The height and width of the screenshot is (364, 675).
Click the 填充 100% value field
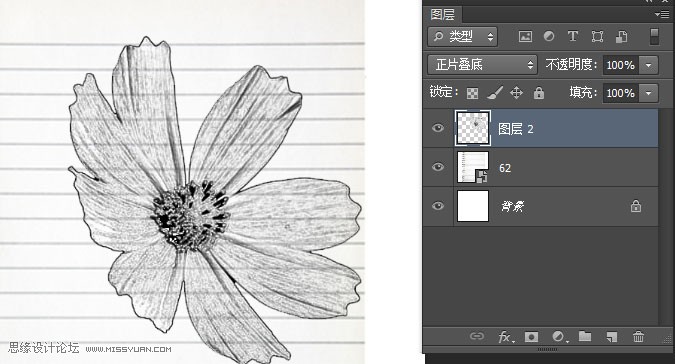coord(621,93)
